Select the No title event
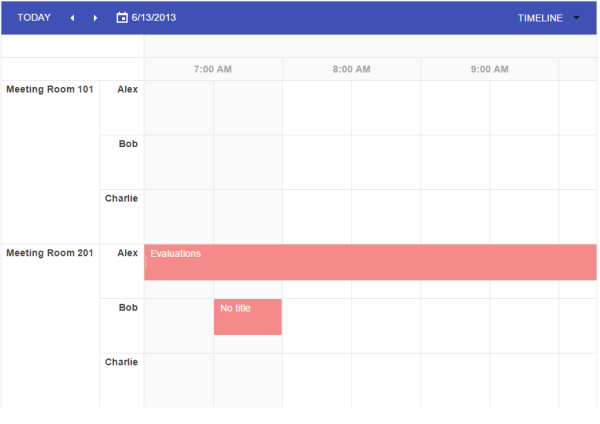 [x=248, y=317]
